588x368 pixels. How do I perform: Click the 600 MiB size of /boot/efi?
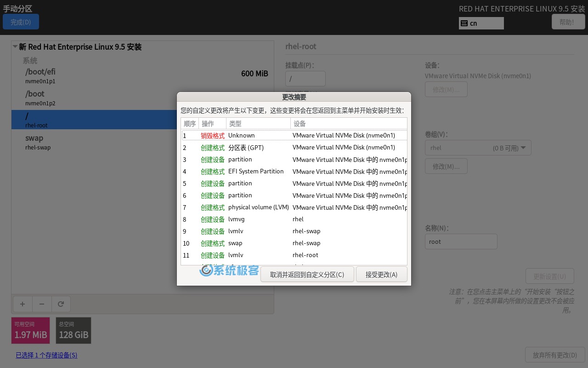coord(254,74)
